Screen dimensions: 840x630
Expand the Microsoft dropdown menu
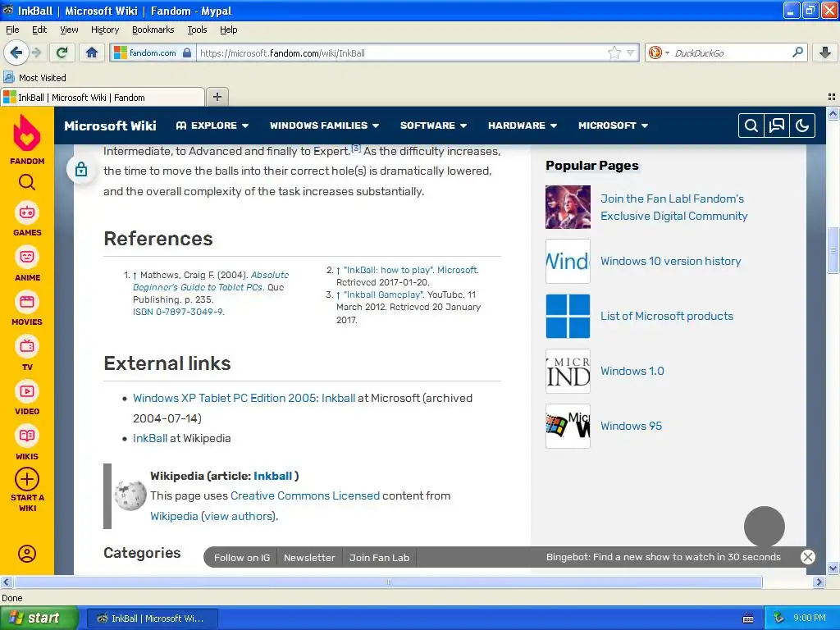(x=613, y=126)
